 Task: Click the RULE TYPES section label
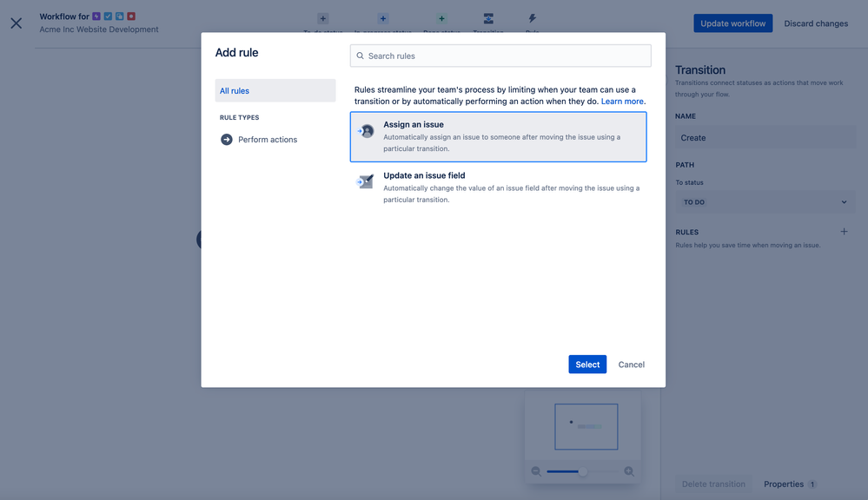tap(239, 117)
